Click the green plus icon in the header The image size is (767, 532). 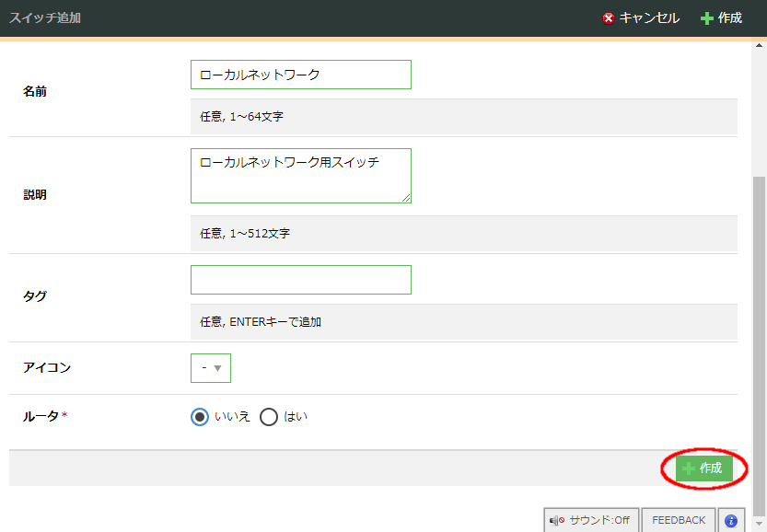click(707, 18)
